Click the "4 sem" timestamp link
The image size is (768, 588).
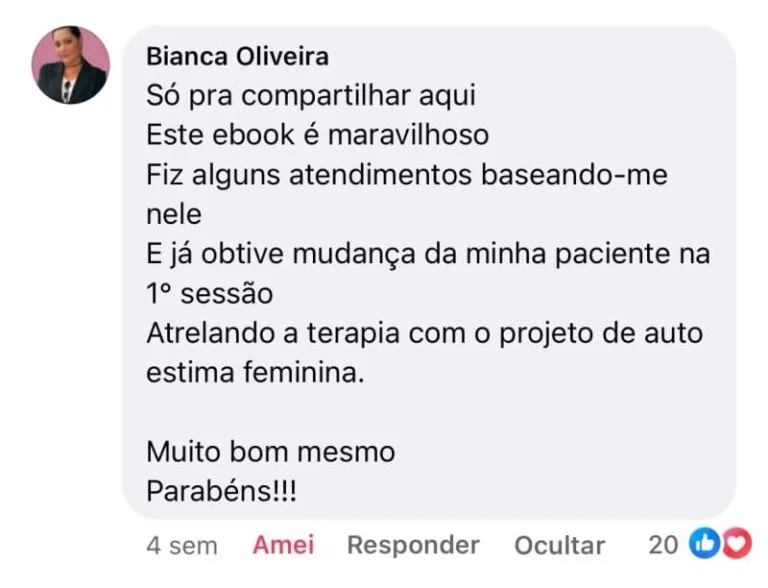181,546
